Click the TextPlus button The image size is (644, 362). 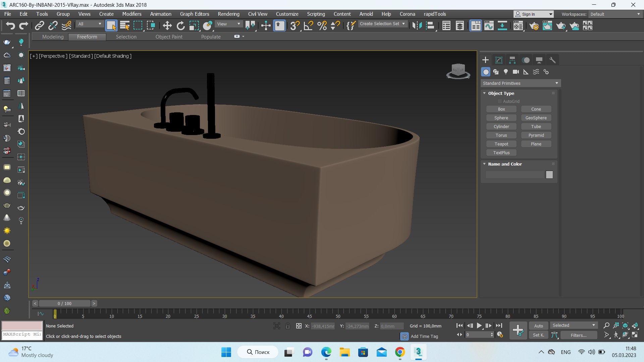tap(501, 153)
